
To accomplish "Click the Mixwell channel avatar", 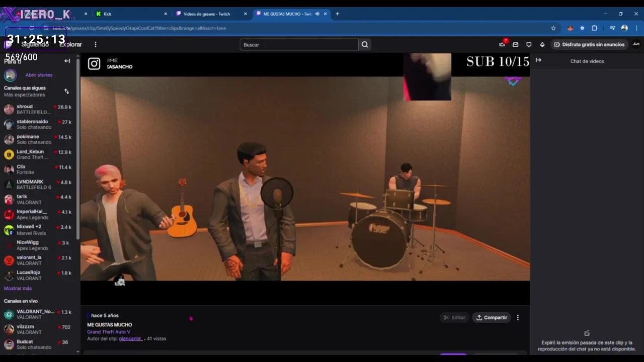I will (9, 230).
